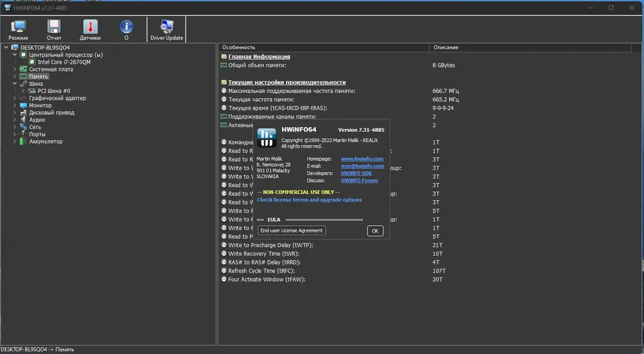Collapse Центральный процессор node arrow
Image resolution: width=644 pixels, height=354 pixels.
(15, 55)
